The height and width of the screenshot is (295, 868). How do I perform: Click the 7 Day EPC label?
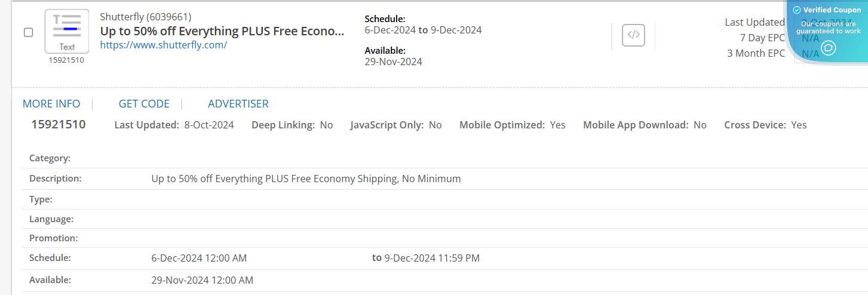pos(762,38)
